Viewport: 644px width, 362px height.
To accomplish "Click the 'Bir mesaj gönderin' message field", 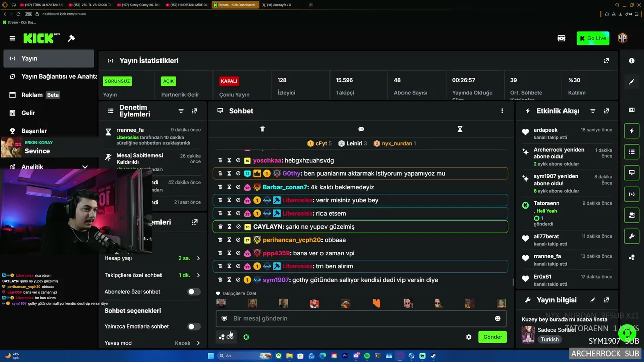I will click(361, 318).
